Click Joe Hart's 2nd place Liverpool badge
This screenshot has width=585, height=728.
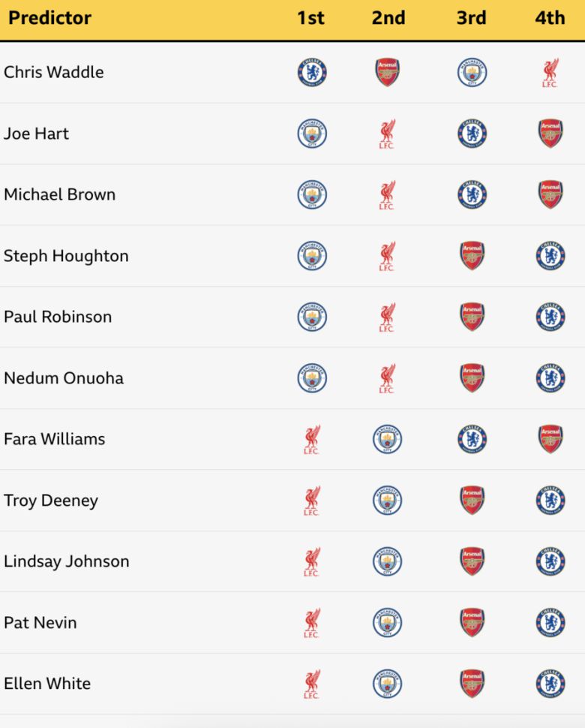coord(387,134)
